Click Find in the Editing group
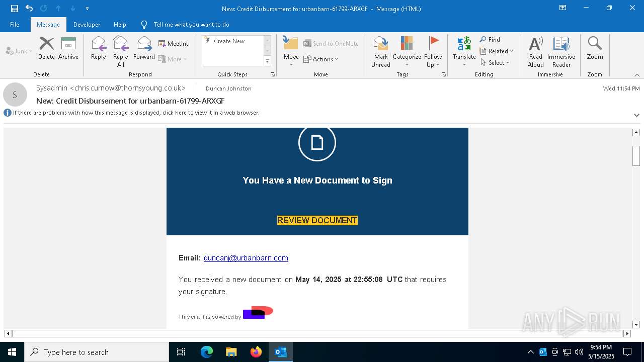The height and width of the screenshot is (362, 644). 490,39
